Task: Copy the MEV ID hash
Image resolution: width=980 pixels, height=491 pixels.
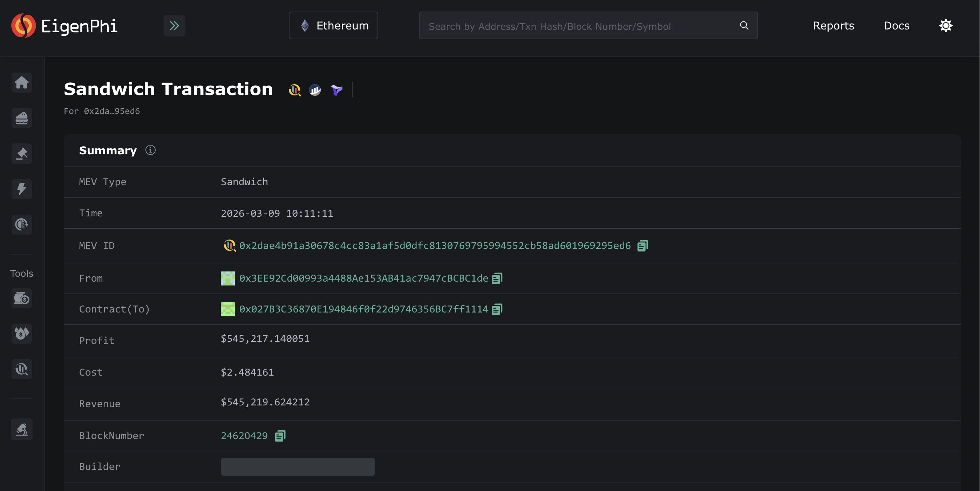Action: tap(642, 246)
